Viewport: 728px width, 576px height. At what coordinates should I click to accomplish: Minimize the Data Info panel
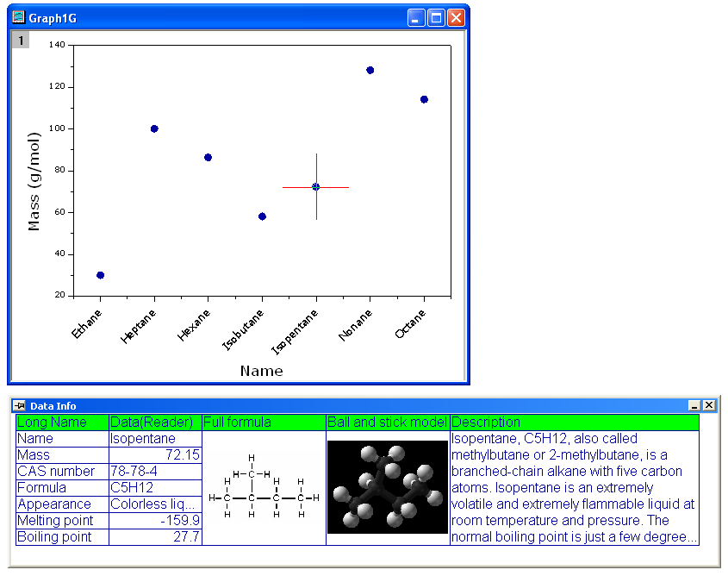click(x=694, y=405)
